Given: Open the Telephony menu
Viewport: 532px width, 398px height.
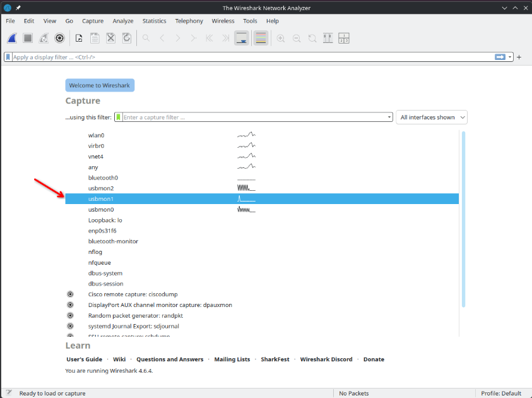Looking at the screenshot, I should coord(189,21).
